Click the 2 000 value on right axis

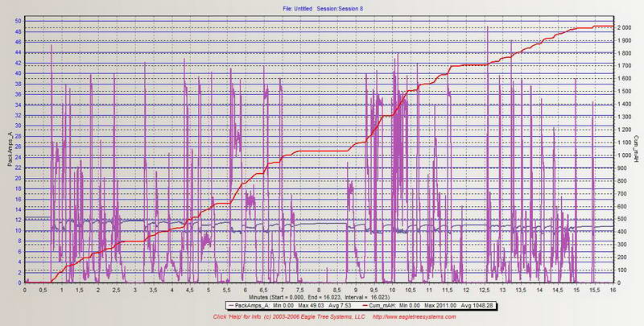tap(625, 27)
